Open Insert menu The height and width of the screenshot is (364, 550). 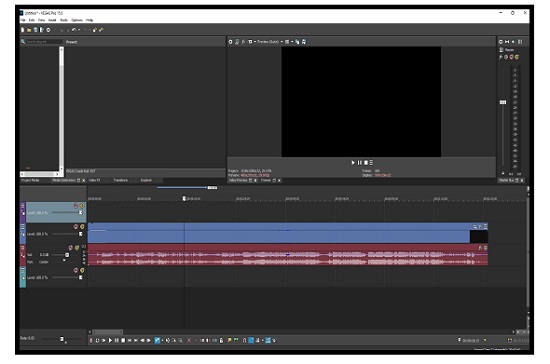coord(52,20)
